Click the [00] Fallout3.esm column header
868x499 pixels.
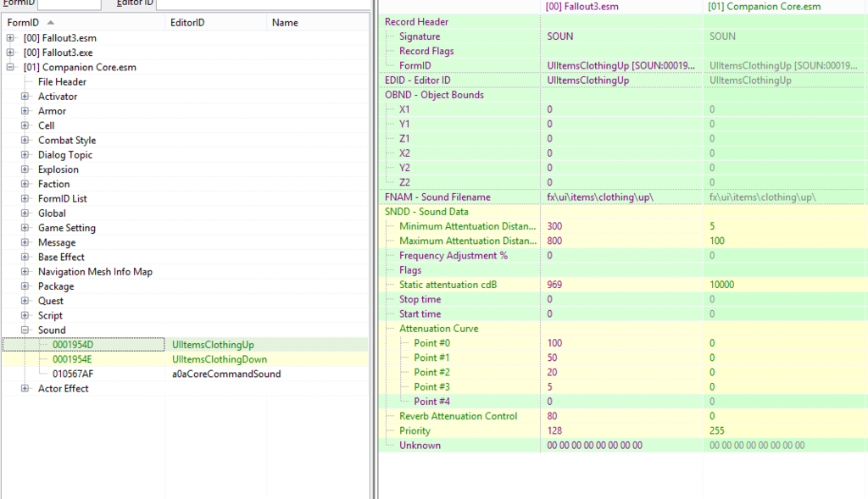click(x=621, y=7)
